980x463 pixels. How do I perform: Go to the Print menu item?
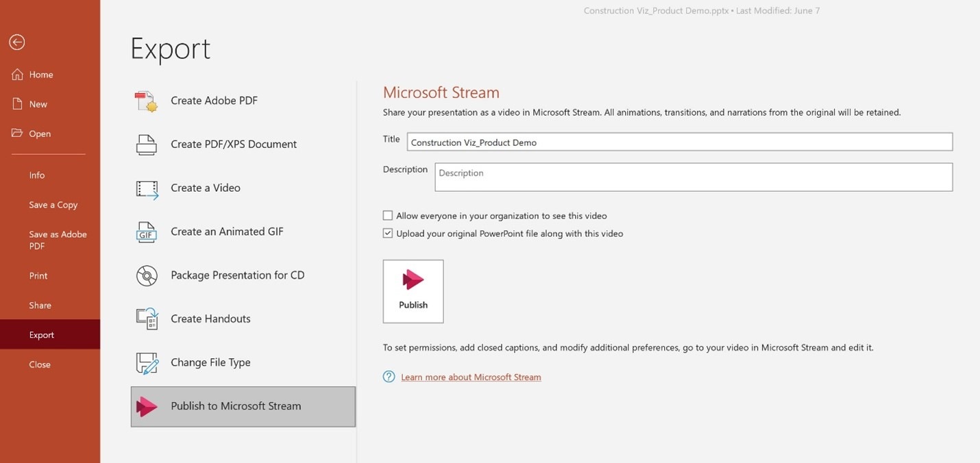point(38,276)
